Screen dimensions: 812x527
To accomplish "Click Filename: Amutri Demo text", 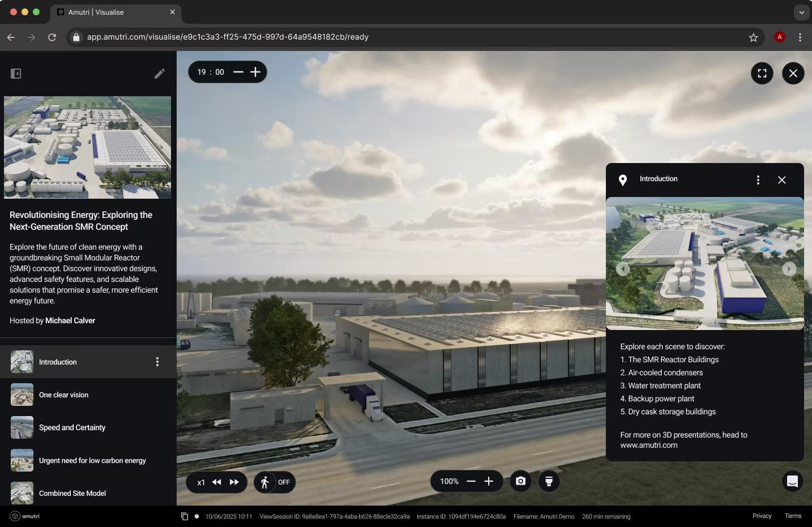I will tap(544, 516).
